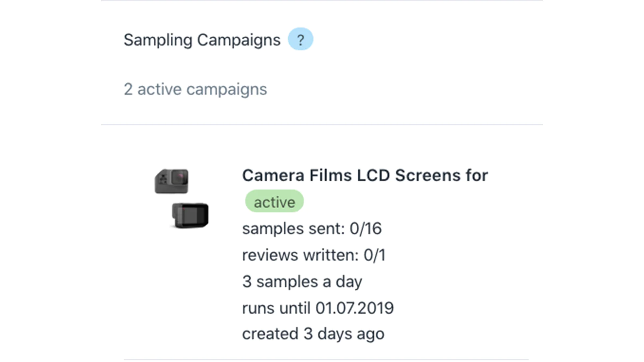
Task: Click the 0/1 reviews written count
Action: click(374, 255)
